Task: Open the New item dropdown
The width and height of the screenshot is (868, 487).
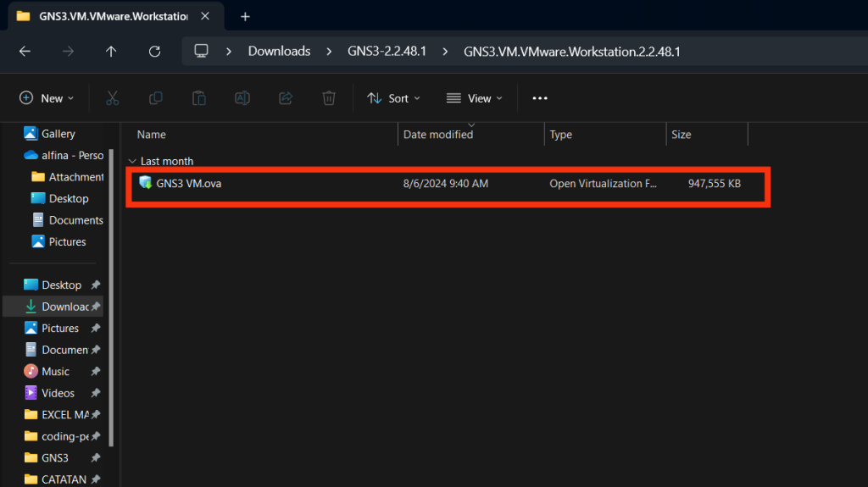Action: (x=47, y=98)
